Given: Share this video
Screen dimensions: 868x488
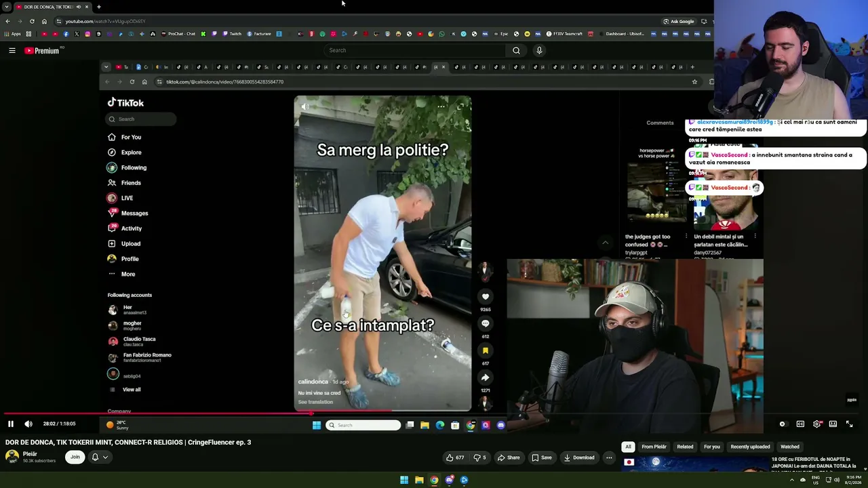Looking at the screenshot, I should 509,457.
